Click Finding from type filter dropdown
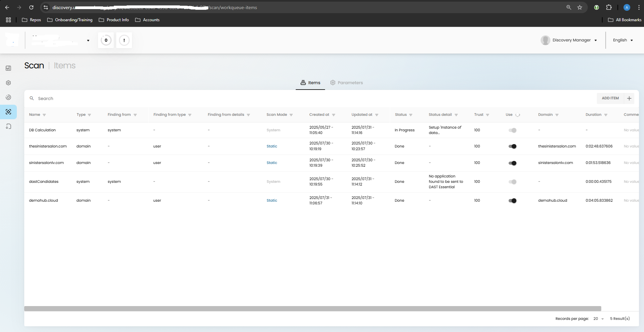The image size is (644, 332). click(x=190, y=115)
